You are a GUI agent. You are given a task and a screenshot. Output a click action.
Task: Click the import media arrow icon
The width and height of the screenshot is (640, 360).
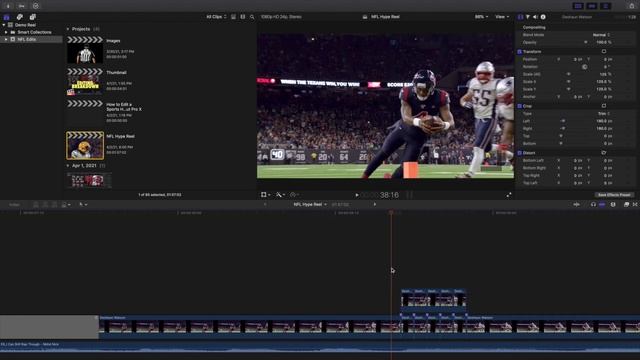[x=8, y=6]
